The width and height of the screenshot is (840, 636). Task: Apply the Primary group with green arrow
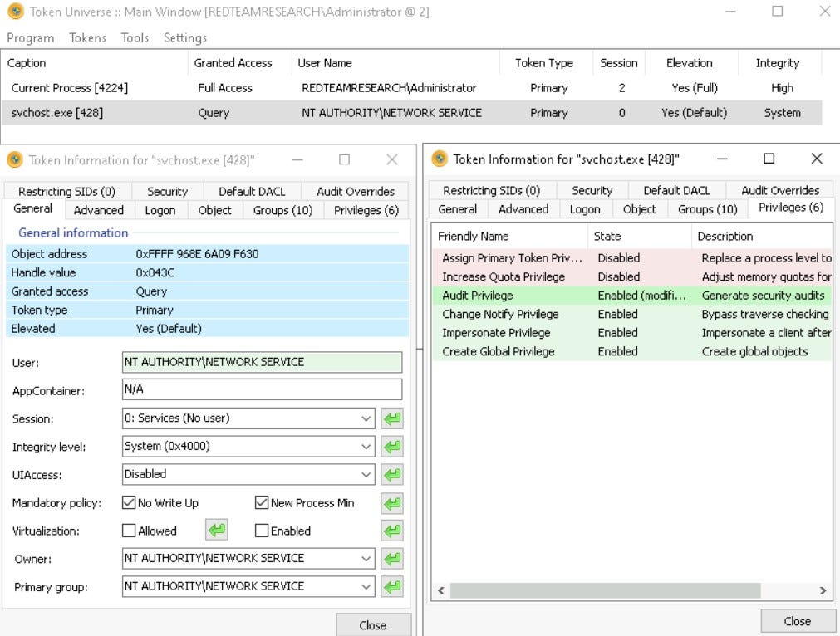[x=392, y=587]
